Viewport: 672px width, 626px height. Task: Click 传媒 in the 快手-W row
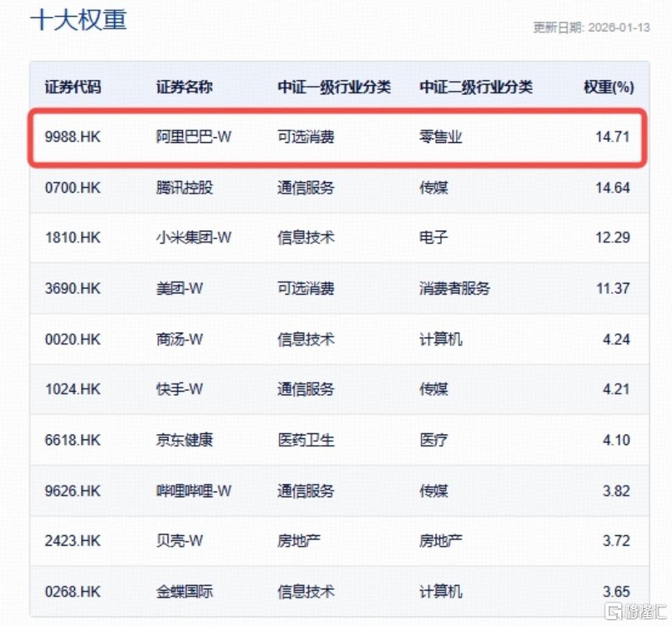pyautogui.click(x=434, y=390)
